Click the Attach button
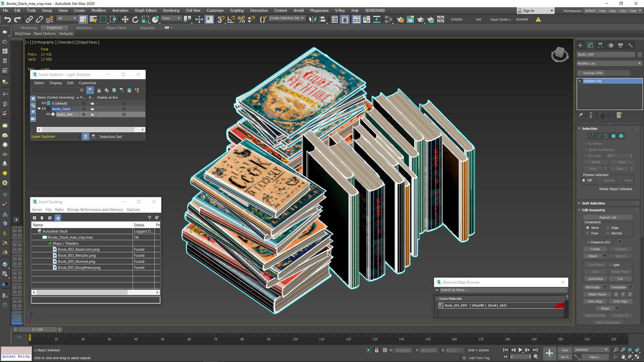644x362 pixels. point(593,256)
